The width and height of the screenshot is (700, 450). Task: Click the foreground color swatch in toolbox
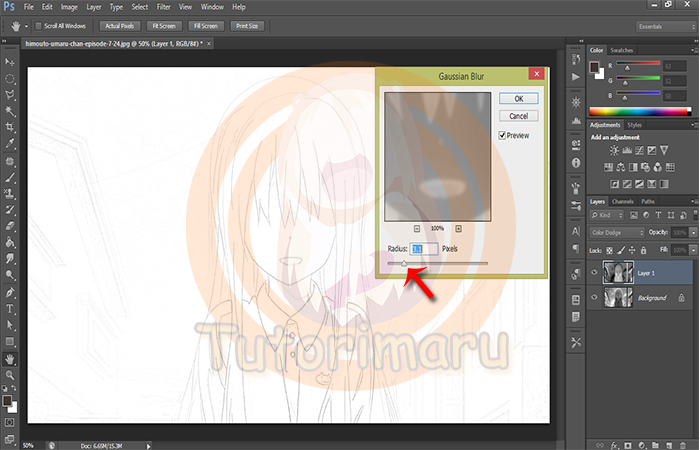pos(7,400)
